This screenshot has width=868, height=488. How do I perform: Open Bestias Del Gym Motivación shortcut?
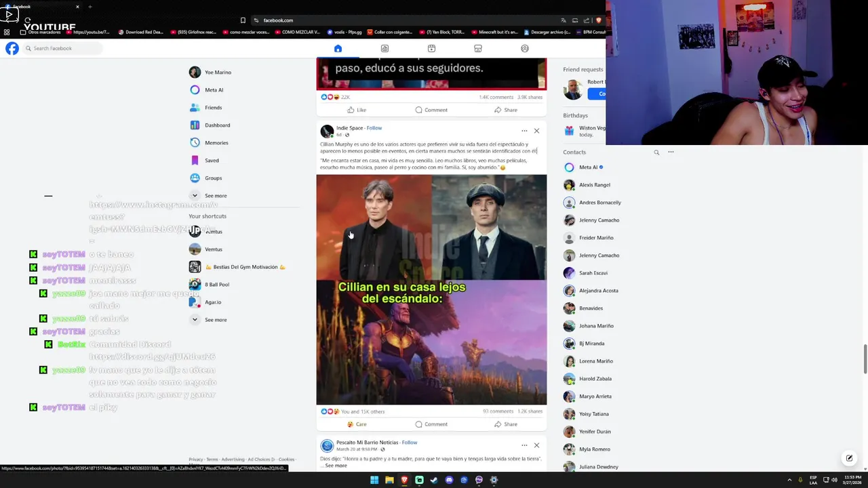(244, 266)
